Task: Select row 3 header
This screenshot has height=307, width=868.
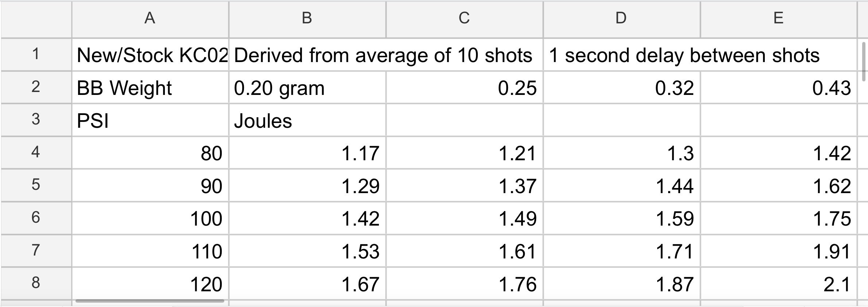Action: click(36, 120)
